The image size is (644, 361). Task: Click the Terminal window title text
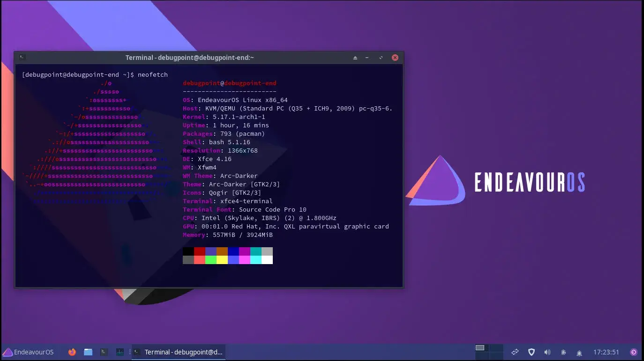pos(189,58)
